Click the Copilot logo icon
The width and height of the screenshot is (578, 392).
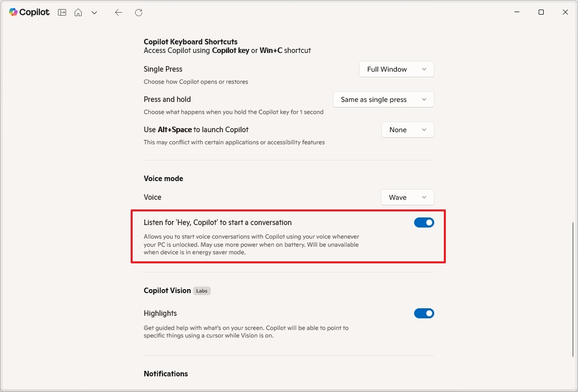[13, 12]
